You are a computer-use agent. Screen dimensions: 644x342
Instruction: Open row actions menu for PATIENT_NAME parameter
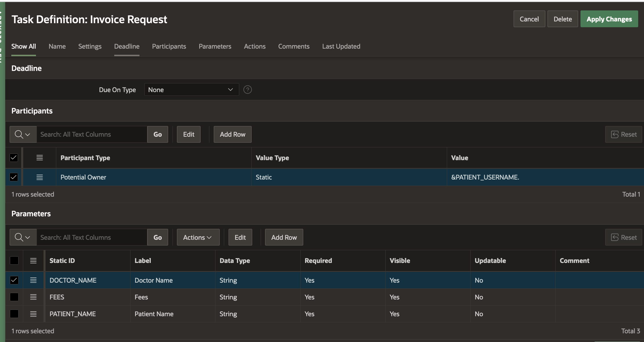[x=33, y=314]
